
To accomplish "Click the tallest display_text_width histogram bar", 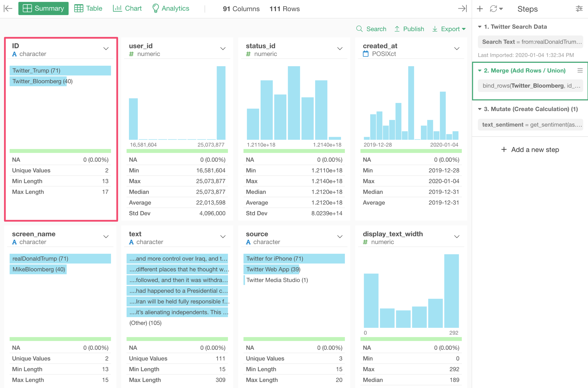I will coord(451,291).
